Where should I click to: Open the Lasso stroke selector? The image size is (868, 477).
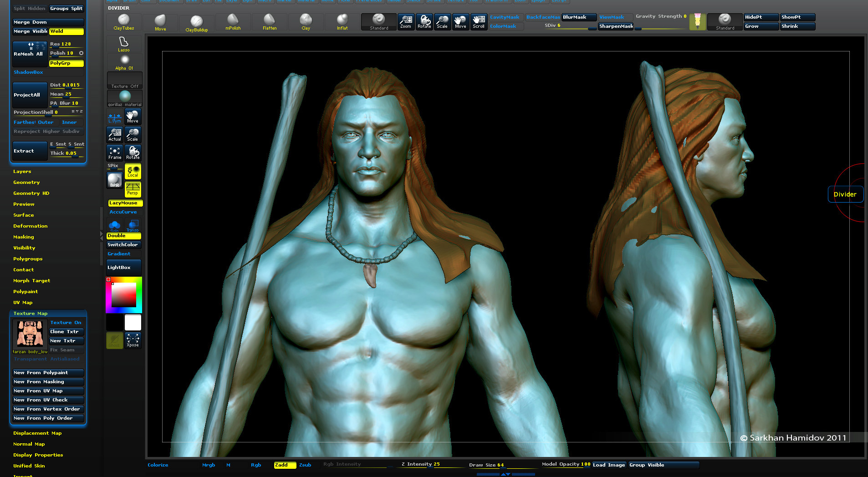coord(124,44)
